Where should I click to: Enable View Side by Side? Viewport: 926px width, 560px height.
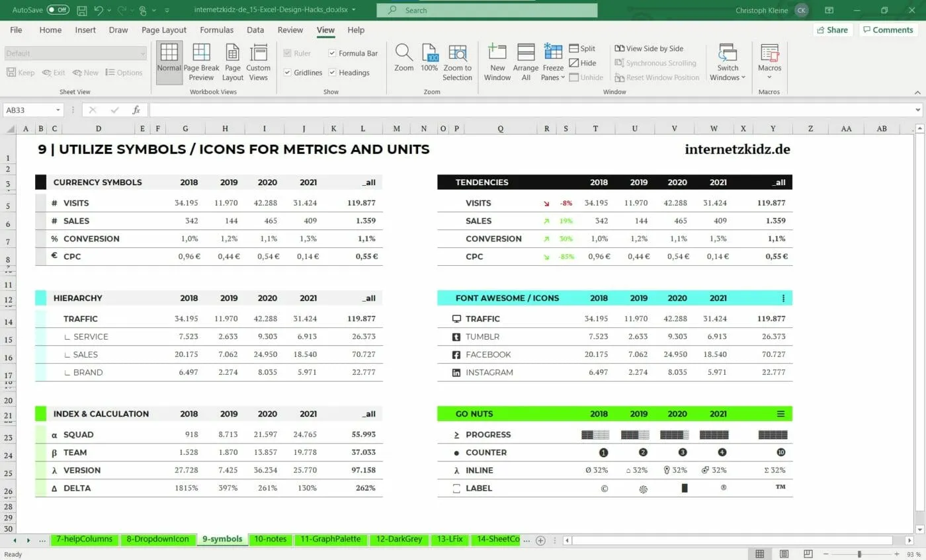[650, 48]
